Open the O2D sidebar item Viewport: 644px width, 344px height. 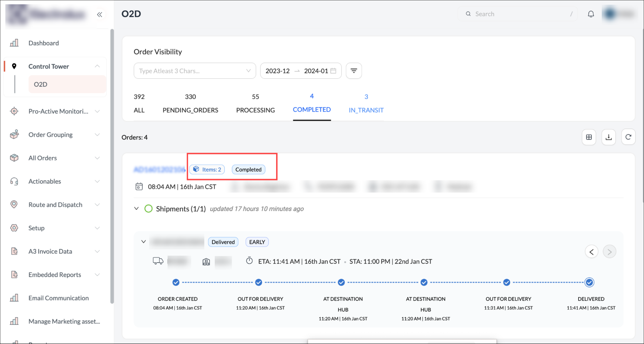tap(67, 84)
